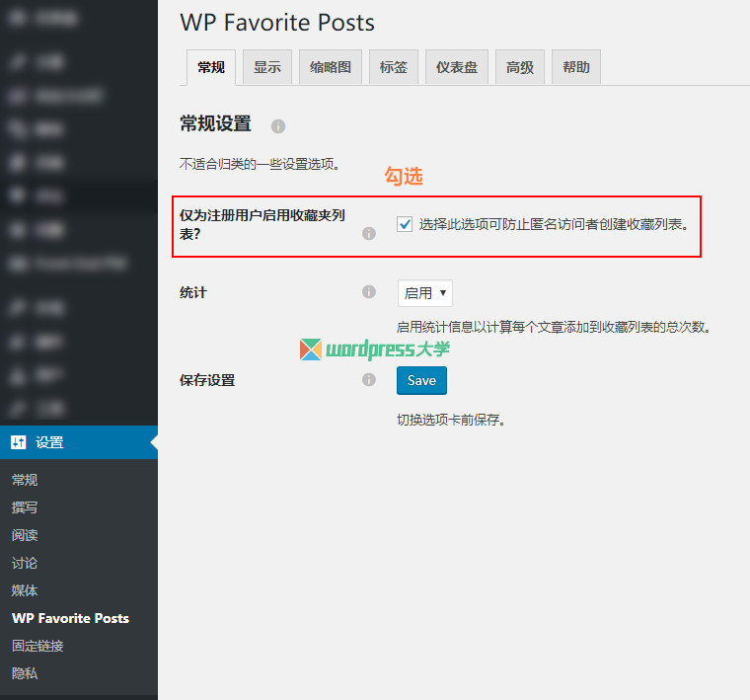Switch to the 显示 tab

pyautogui.click(x=267, y=67)
